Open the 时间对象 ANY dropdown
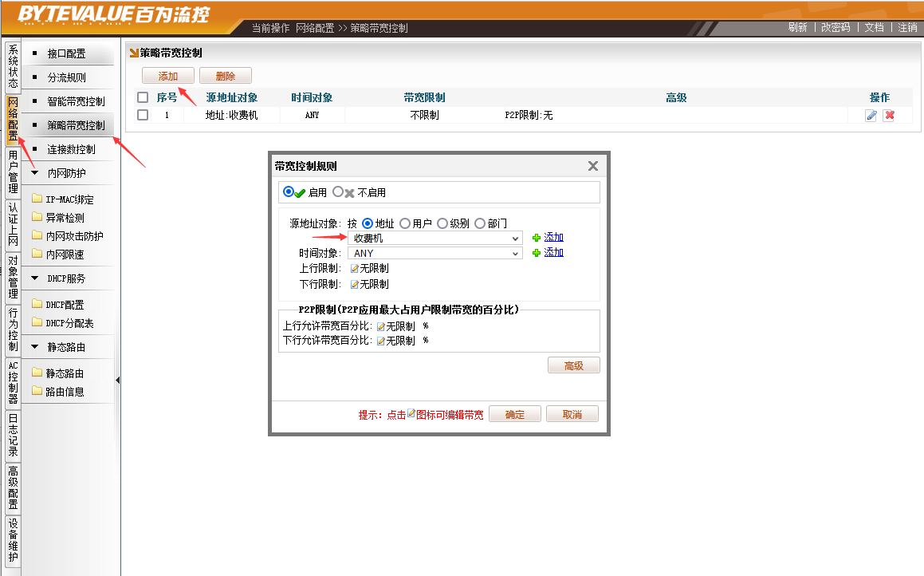 coord(434,253)
